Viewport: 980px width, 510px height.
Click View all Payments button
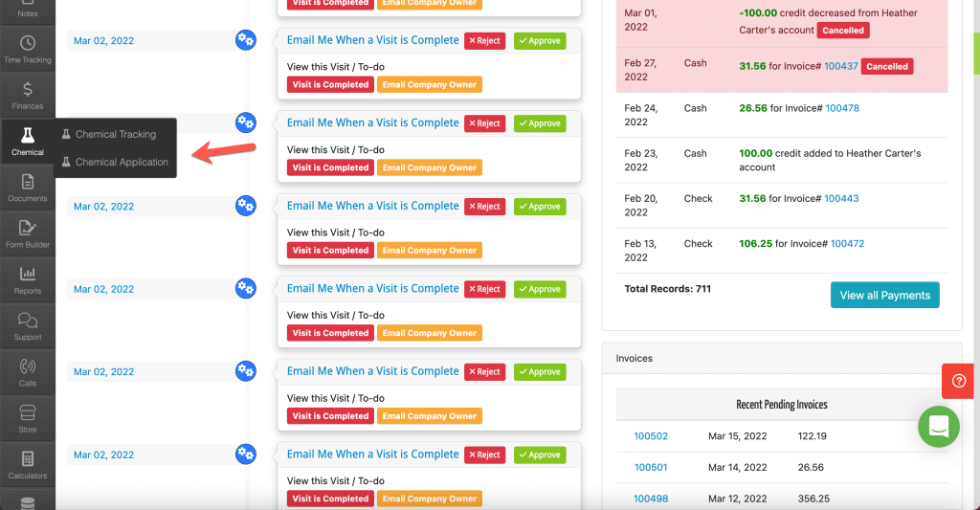coord(884,295)
